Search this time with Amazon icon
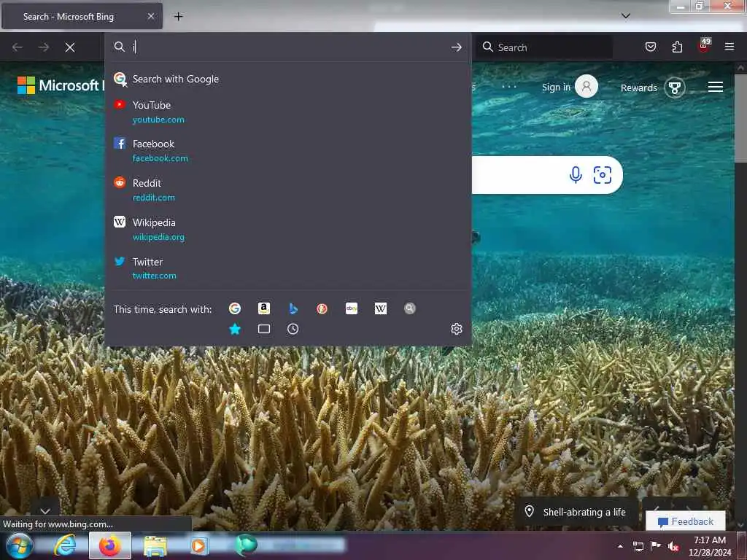747x560 pixels. coord(264,308)
